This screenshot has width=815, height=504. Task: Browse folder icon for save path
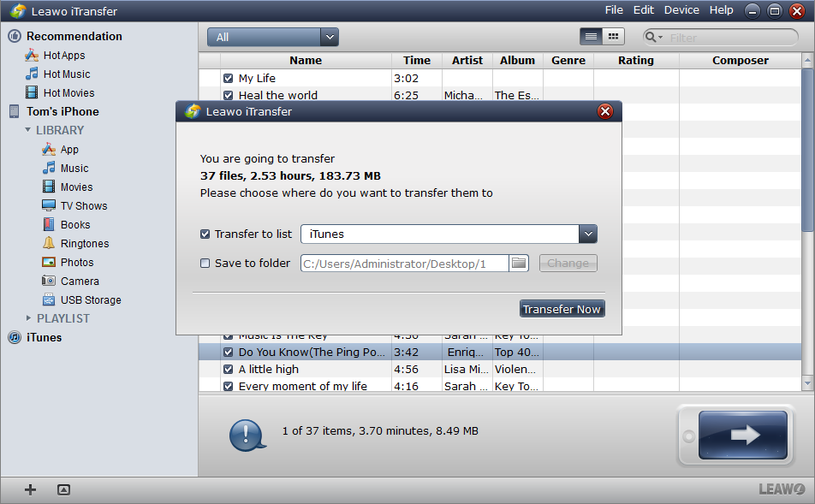pyautogui.click(x=519, y=263)
